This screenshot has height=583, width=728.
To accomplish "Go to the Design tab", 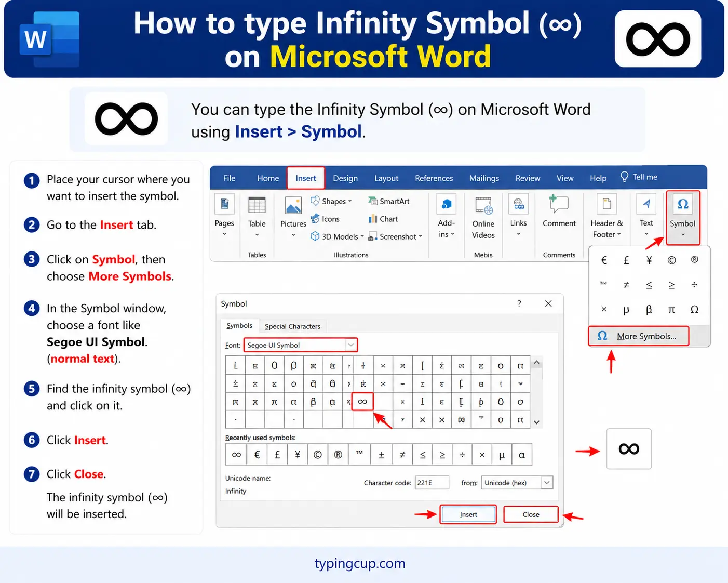I will [x=345, y=178].
